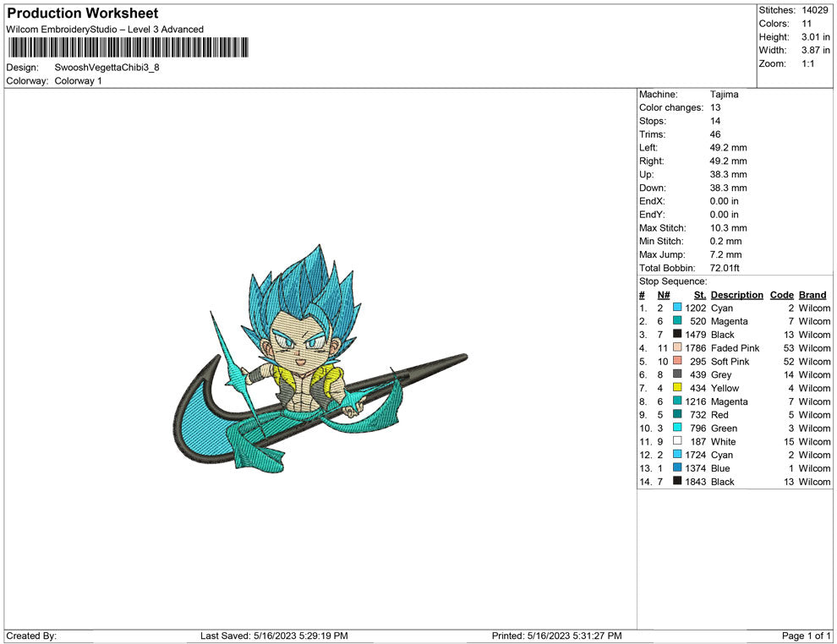Click the 'Created By:' footer label

tap(31, 636)
